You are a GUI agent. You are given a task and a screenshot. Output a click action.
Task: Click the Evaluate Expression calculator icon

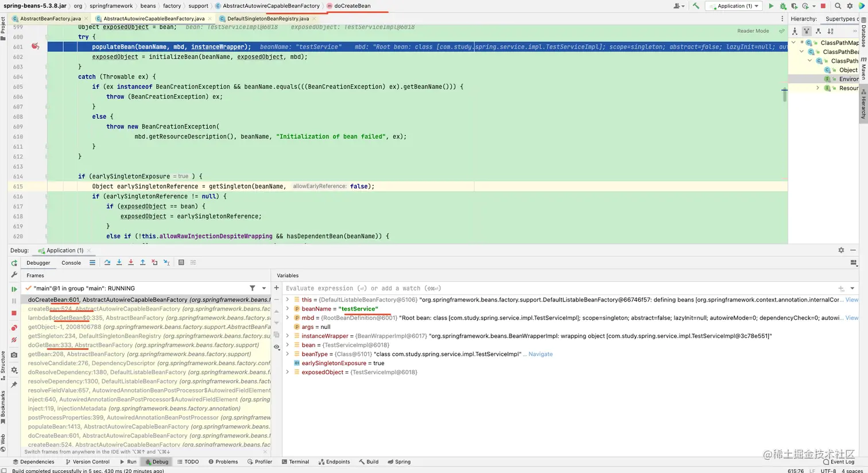point(181,262)
